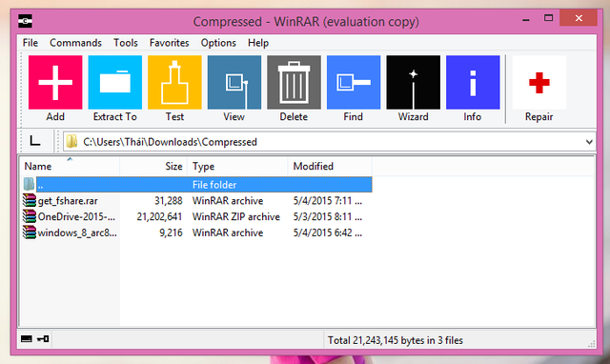The width and height of the screenshot is (610, 364).
Task: Click the 'File folder' type cell
Action: [214, 185]
